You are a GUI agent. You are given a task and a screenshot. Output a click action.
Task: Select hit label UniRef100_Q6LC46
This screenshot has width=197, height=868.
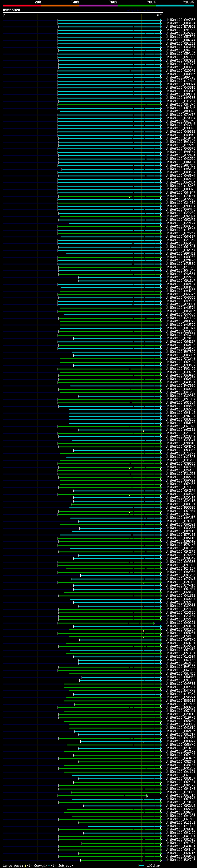tap(180, 121)
